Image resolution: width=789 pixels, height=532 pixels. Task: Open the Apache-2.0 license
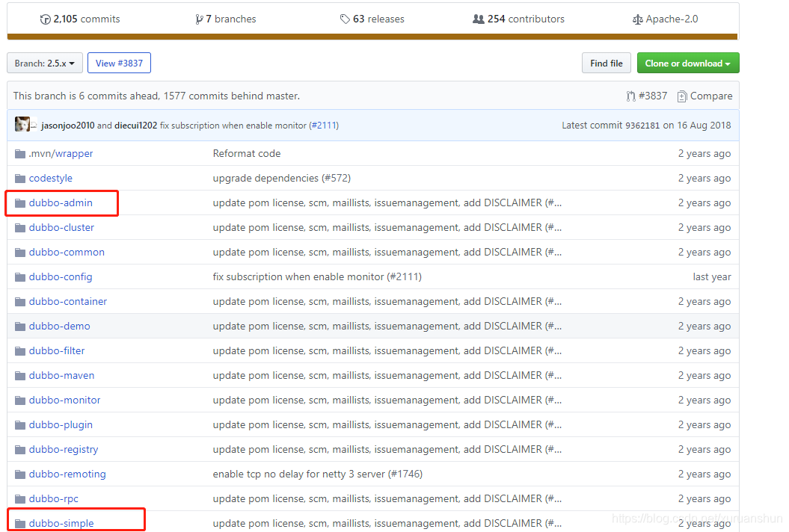[665, 19]
